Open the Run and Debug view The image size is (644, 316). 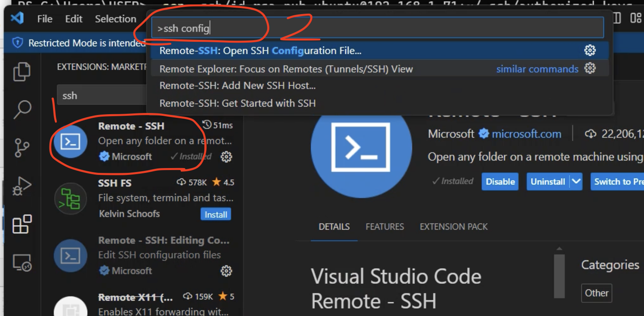[x=22, y=186]
